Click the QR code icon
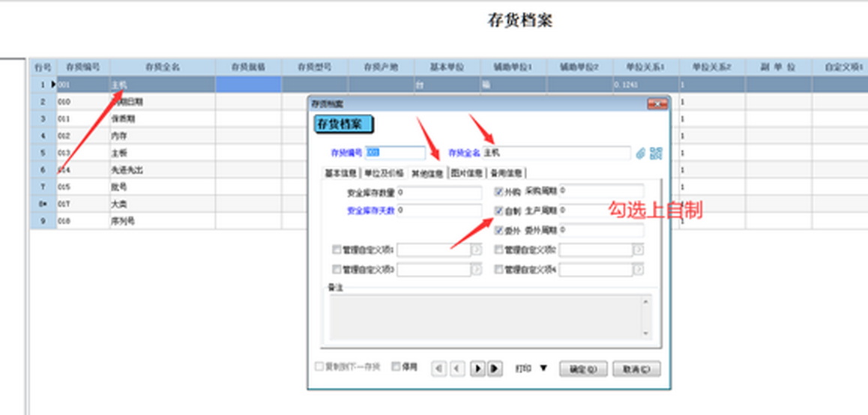868x415 pixels. click(656, 153)
